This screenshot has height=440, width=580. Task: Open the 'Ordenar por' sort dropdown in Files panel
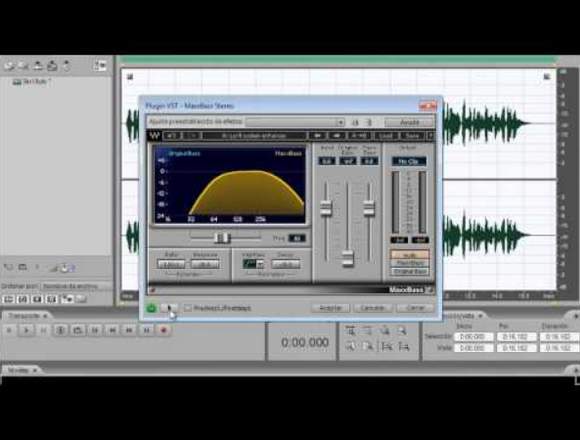click(x=75, y=286)
